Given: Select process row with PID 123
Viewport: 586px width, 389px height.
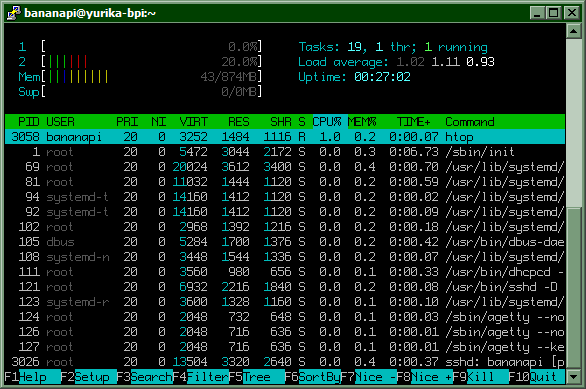Looking at the screenshot, I should (x=285, y=302).
